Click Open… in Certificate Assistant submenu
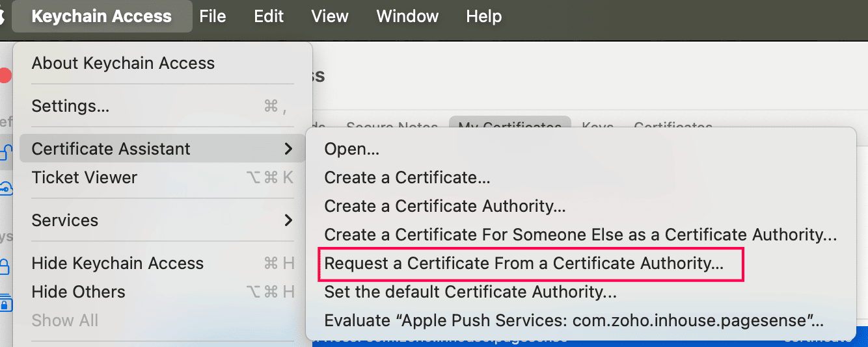The width and height of the screenshot is (868, 347). pos(351,149)
